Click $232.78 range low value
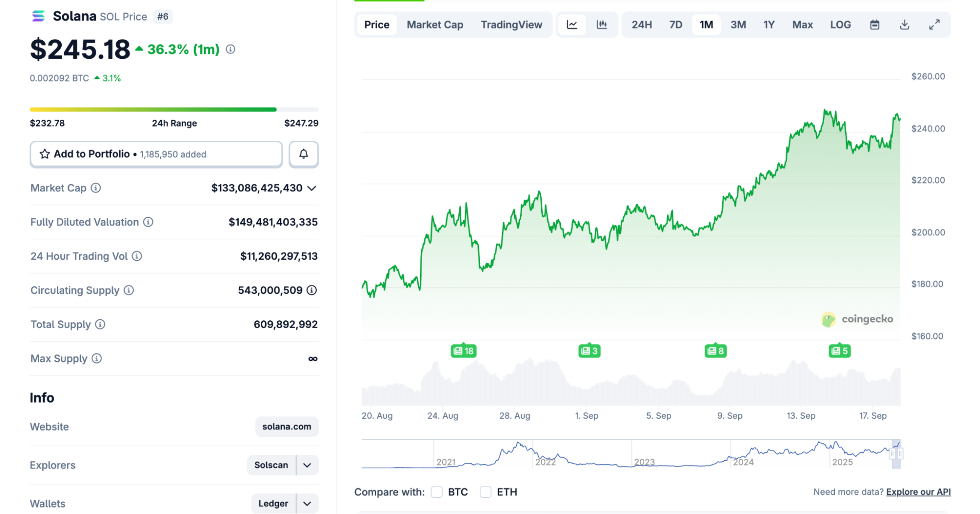 pos(47,123)
